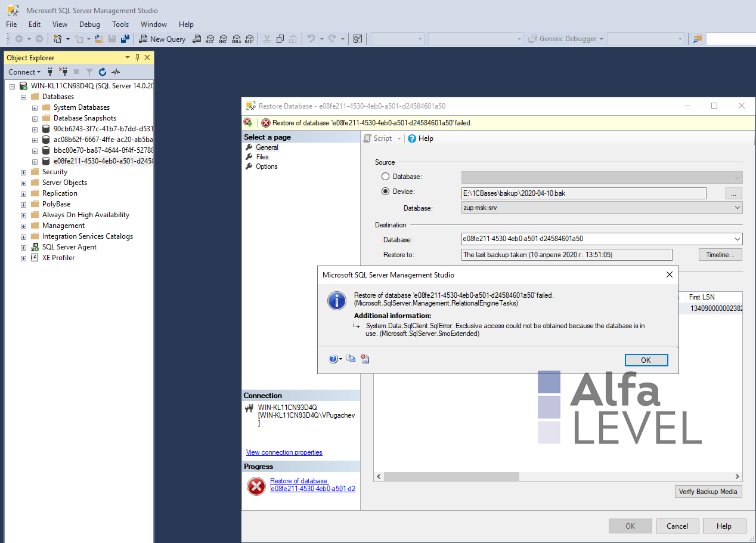
Task: Open the Script dropdown arrow
Action: point(399,138)
